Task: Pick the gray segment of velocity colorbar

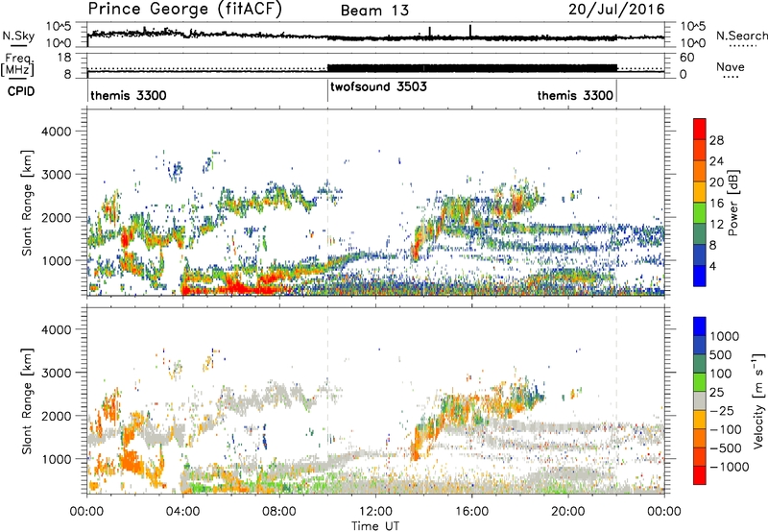Action: coord(700,400)
